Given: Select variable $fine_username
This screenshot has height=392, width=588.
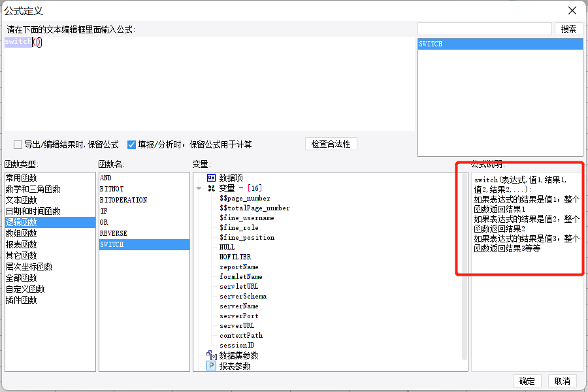Looking at the screenshot, I should (247, 218).
